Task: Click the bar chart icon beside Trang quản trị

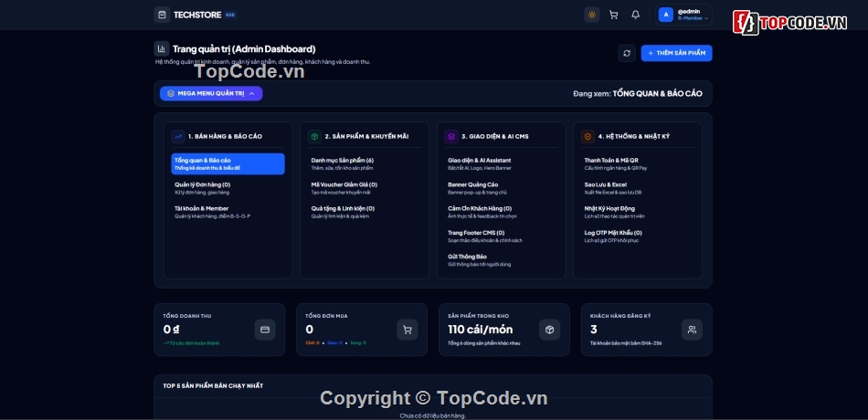Action: 162,48
